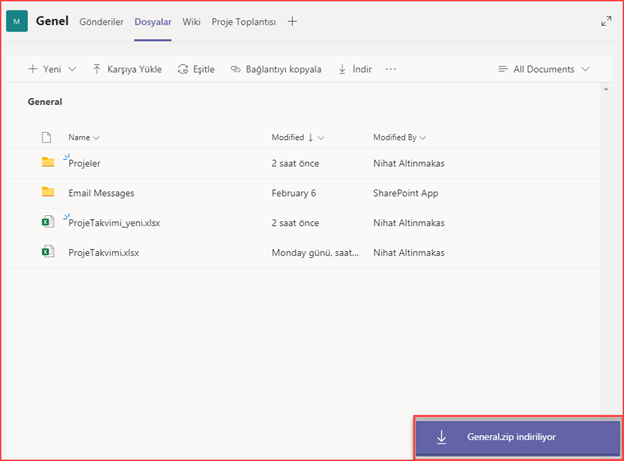This screenshot has width=624, height=461.
Task: Open the Wiki tab
Action: pos(191,22)
